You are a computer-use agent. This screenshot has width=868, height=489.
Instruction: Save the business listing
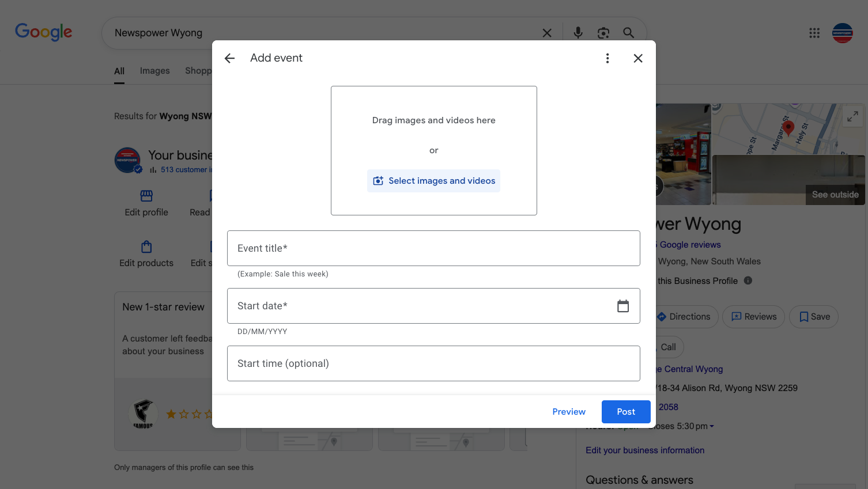[814, 317]
